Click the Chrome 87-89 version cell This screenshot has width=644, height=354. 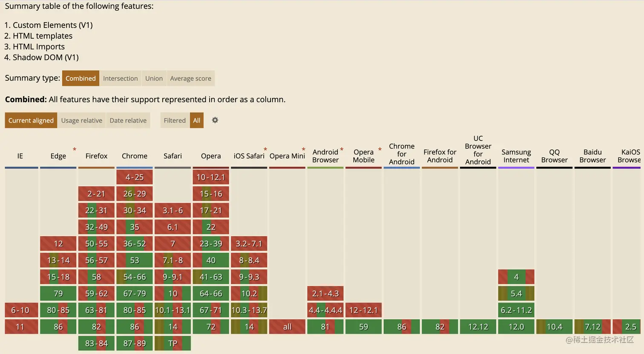coord(135,343)
